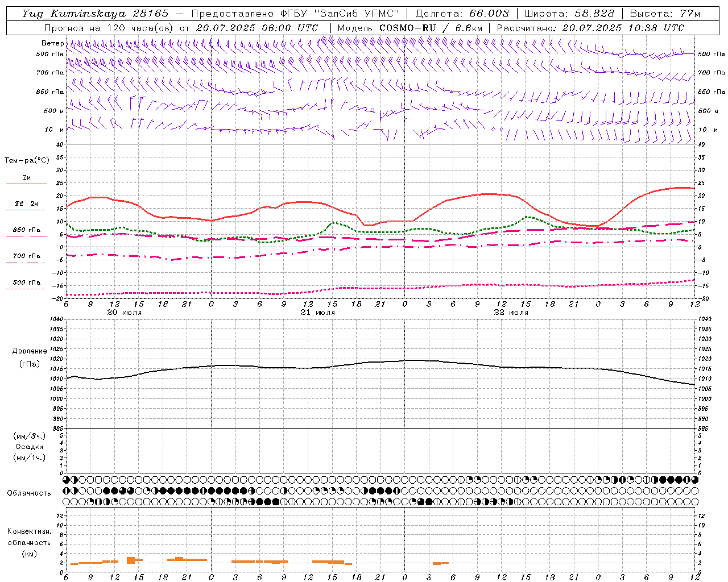Click dashed line sample under Td 2м legend
The image size is (728, 582).
click(26, 210)
